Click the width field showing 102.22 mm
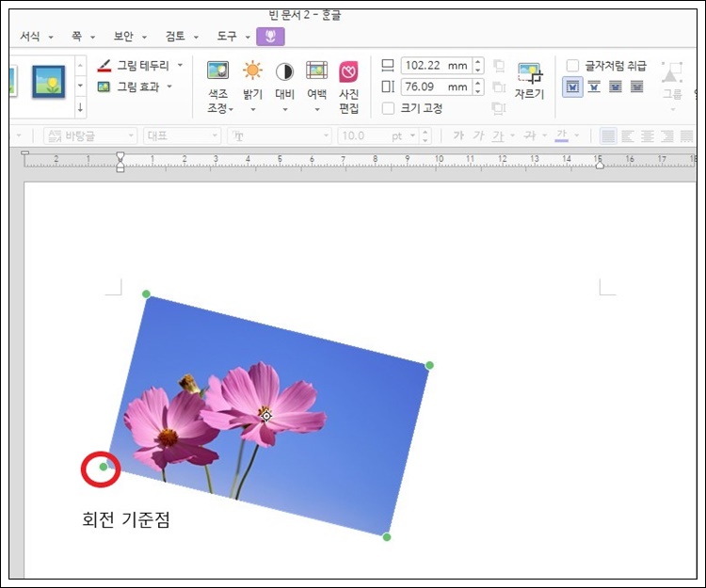The width and height of the screenshot is (706, 588). [x=436, y=65]
